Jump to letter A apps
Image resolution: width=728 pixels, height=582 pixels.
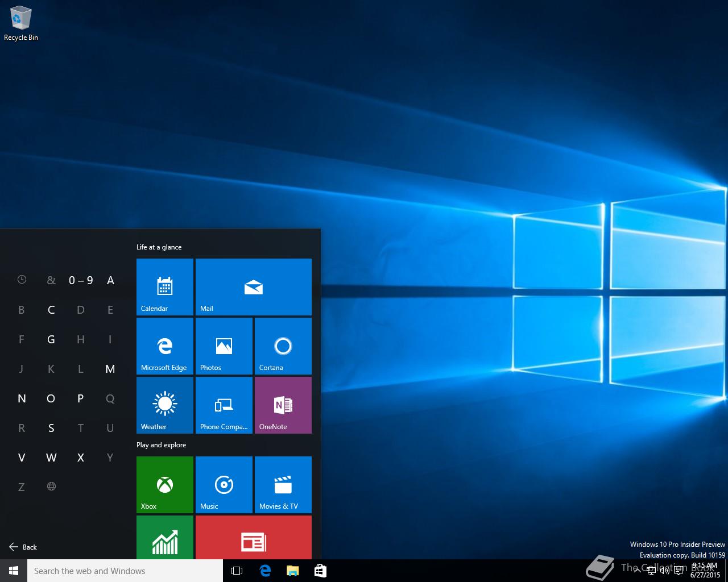110,280
